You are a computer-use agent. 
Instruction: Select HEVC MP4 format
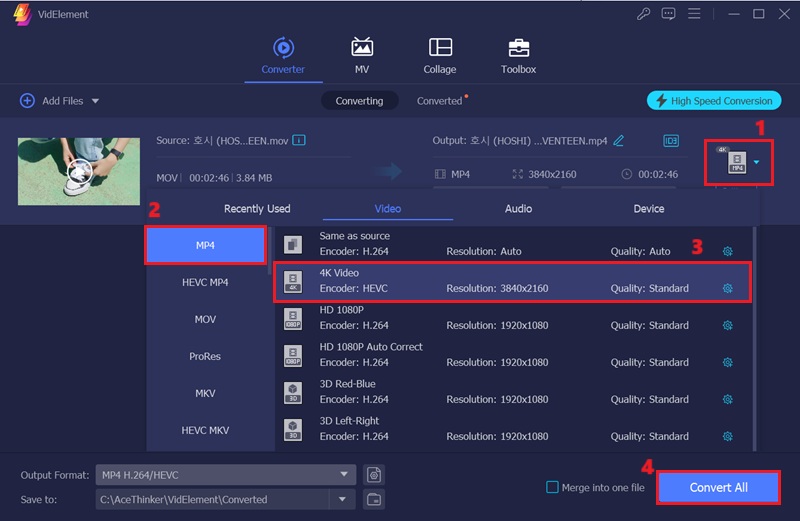[205, 282]
